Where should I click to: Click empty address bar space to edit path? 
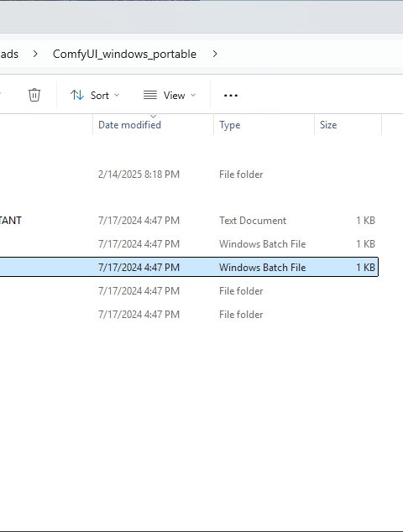point(311,54)
